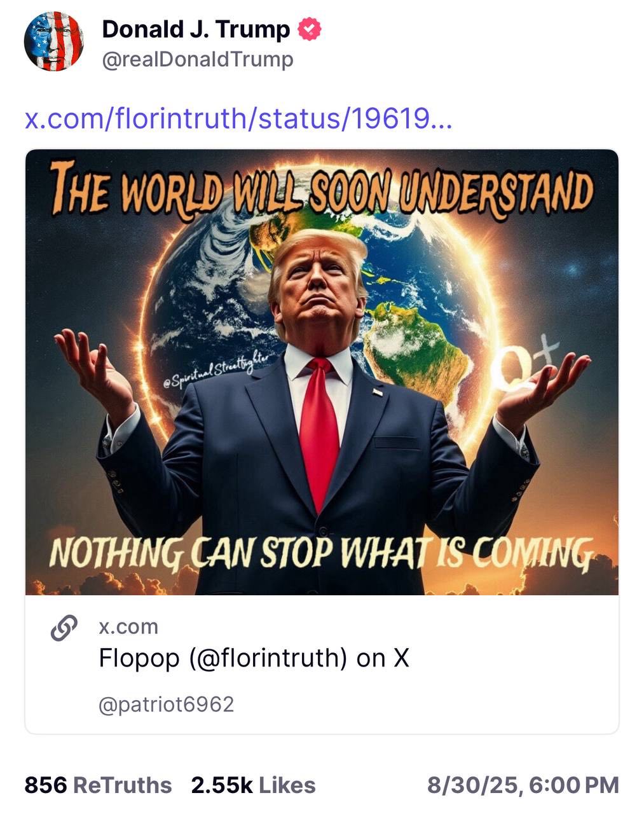Screen dimensions: 644x814
Task: Open the Flopop (@florintruth) on X title
Action: tap(254, 658)
